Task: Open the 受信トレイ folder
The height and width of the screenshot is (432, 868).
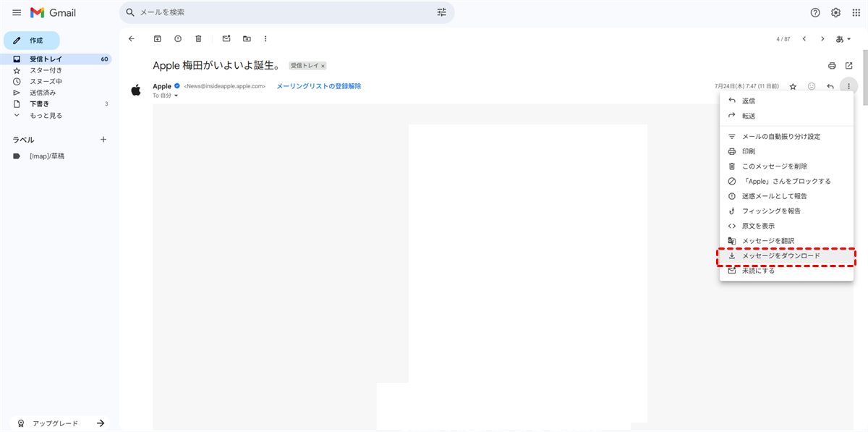Action: 56,59
